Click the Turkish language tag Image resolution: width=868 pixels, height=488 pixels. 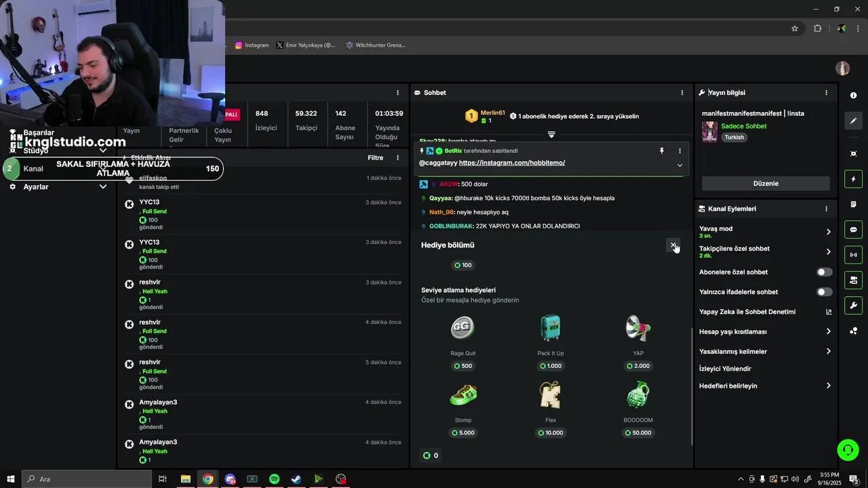734,137
